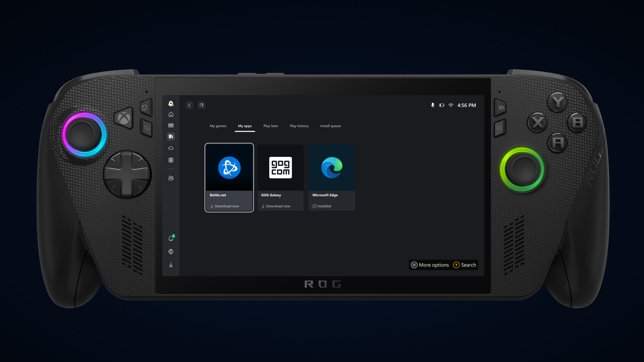644x362 pixels.
Task: Open the Play history tab
Action: 299,126
